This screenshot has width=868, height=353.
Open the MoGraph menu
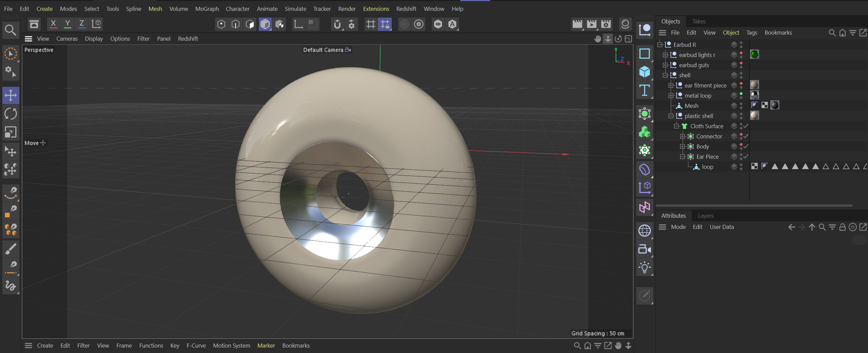[x=207, y=9]
